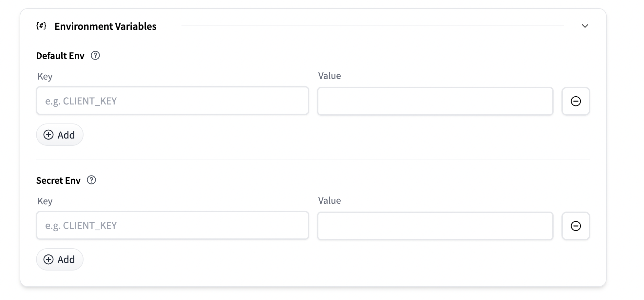
Task: Collapse the Environment Variables section chevron
Action: coord(585,26)
